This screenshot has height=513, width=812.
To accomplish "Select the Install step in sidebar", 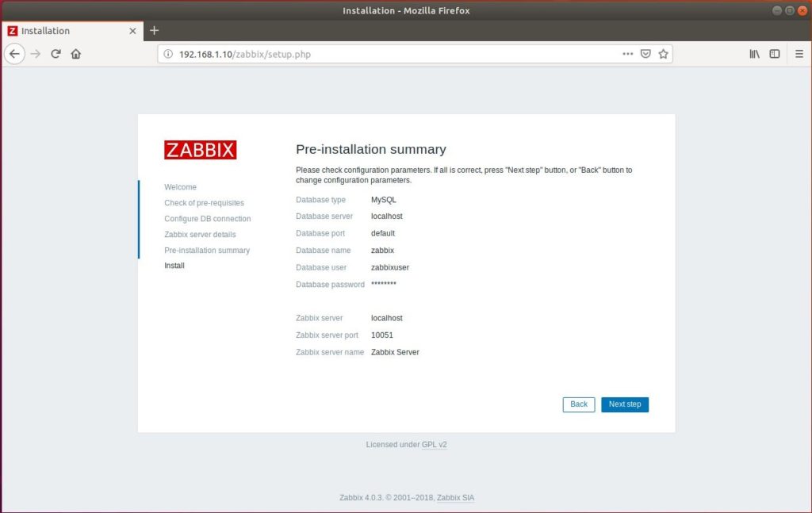I will click(x=174, y=266).
